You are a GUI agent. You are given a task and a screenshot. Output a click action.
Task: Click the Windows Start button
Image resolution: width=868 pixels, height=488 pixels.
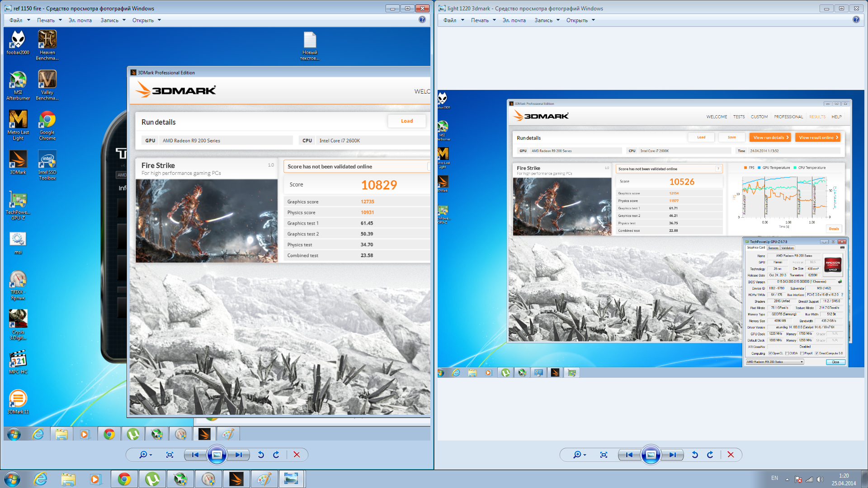[x=12, y=479]
